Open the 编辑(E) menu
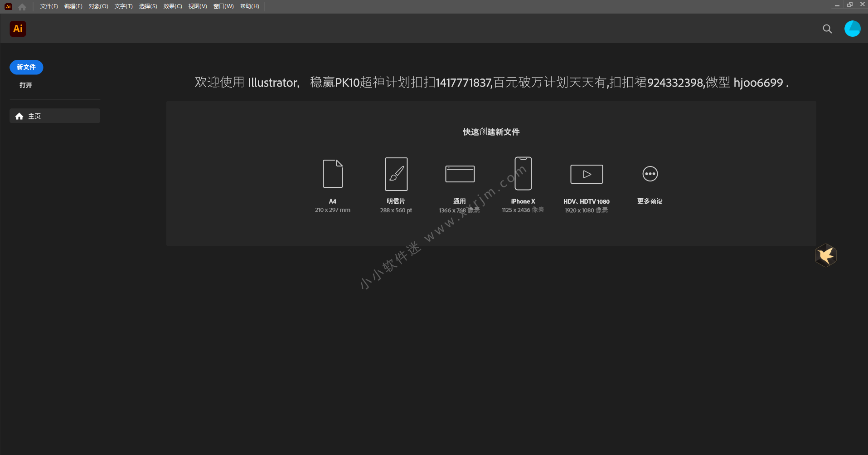This screenshot has height=455, width=868. 73,6
